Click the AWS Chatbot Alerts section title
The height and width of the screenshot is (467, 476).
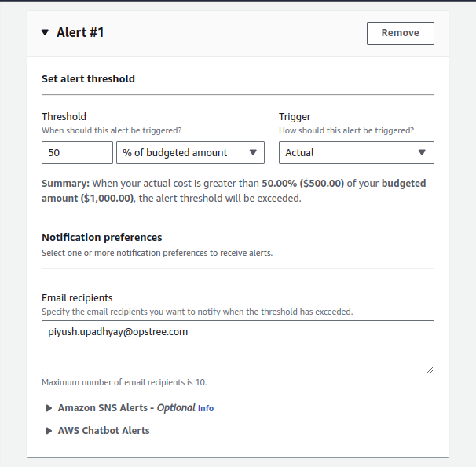104,431
